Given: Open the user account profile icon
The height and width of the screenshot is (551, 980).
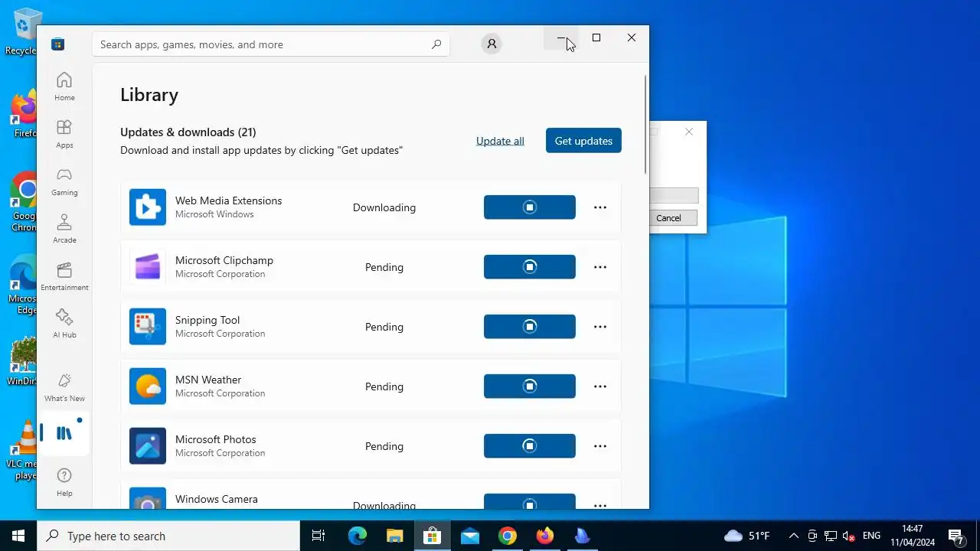Looking at the screenshot, I should pos(492,44).
